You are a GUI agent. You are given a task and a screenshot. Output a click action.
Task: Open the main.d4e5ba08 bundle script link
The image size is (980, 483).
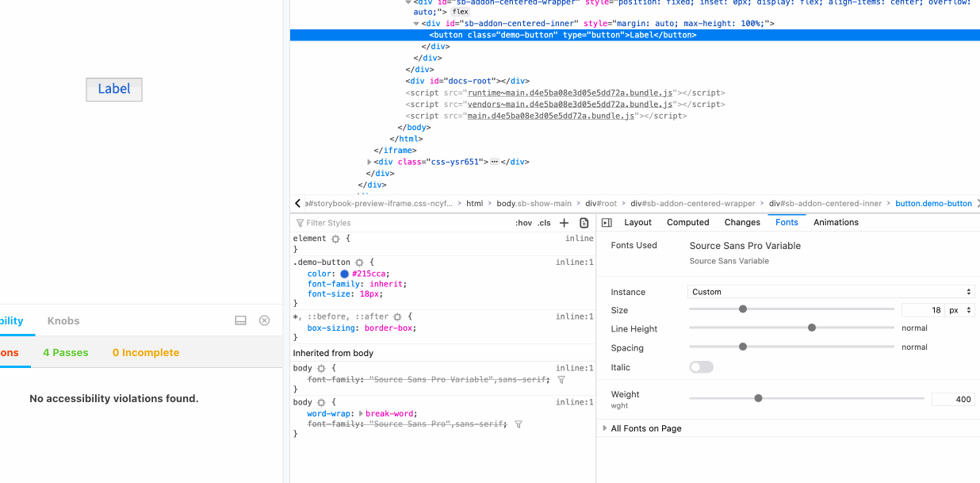pyautogui.click(x=551, y=116)
